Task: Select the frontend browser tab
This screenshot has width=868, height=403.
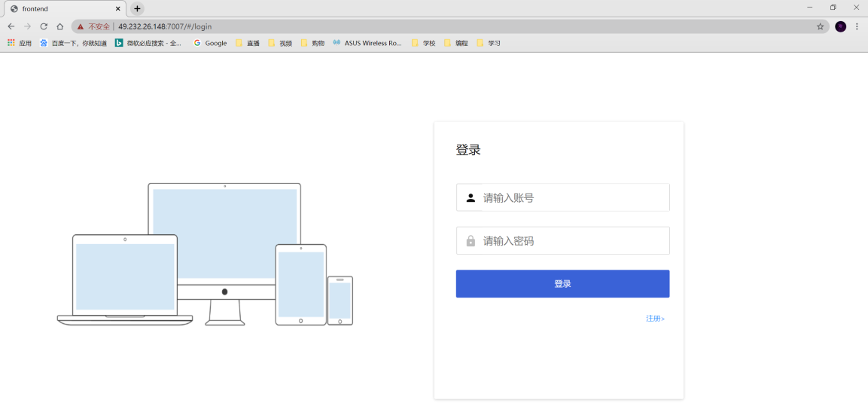Action: click(x=65, y=9)
